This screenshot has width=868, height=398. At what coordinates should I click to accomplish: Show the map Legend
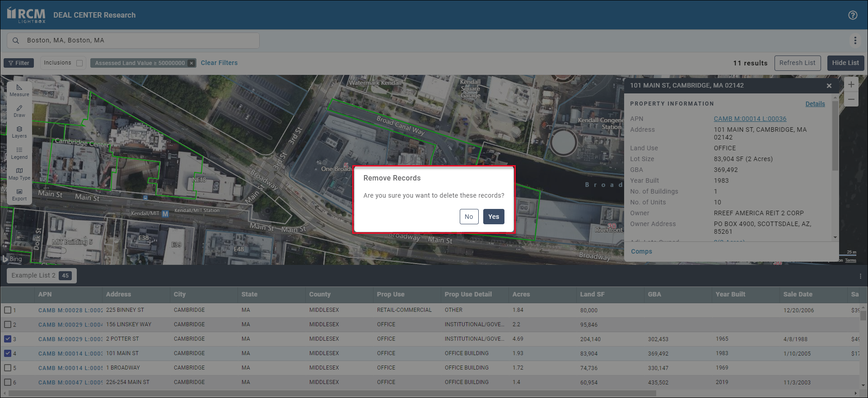coord(19,153)
